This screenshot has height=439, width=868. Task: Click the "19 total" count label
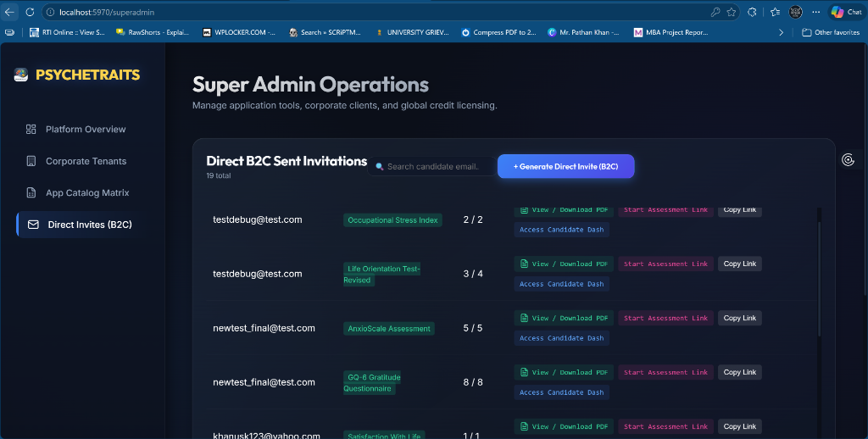click(219, 175)
